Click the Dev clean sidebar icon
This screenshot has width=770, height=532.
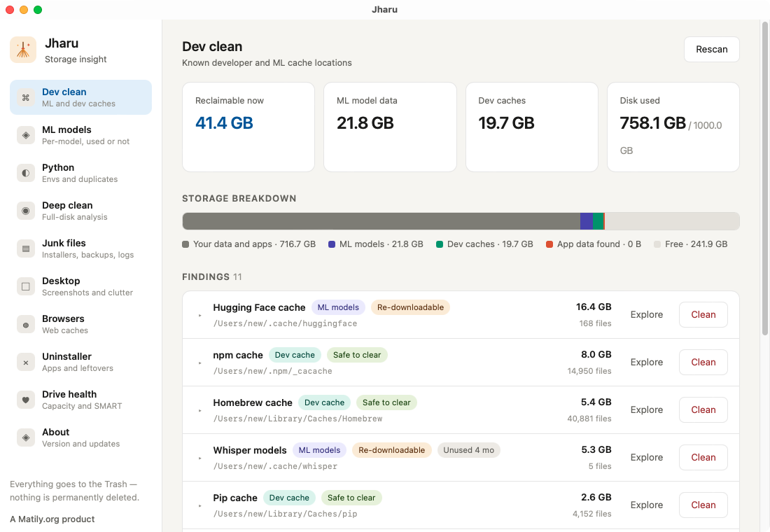(x=26, y=97)
